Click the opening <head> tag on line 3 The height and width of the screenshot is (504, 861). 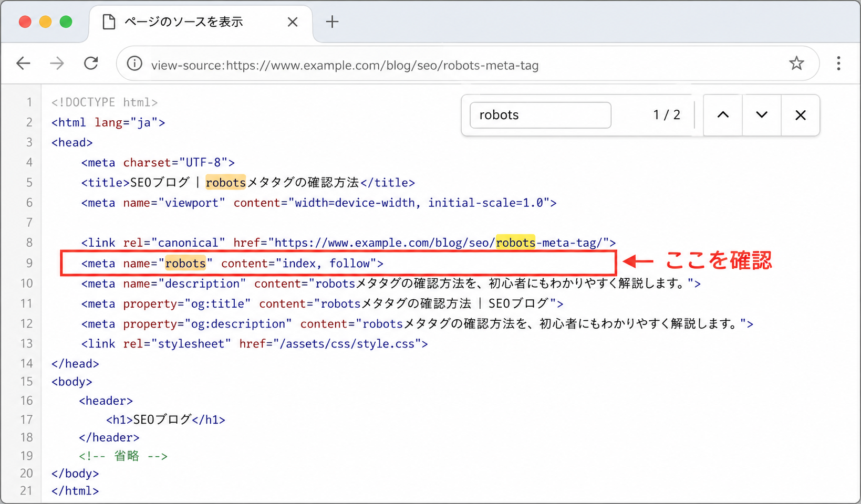click(72, 143)
